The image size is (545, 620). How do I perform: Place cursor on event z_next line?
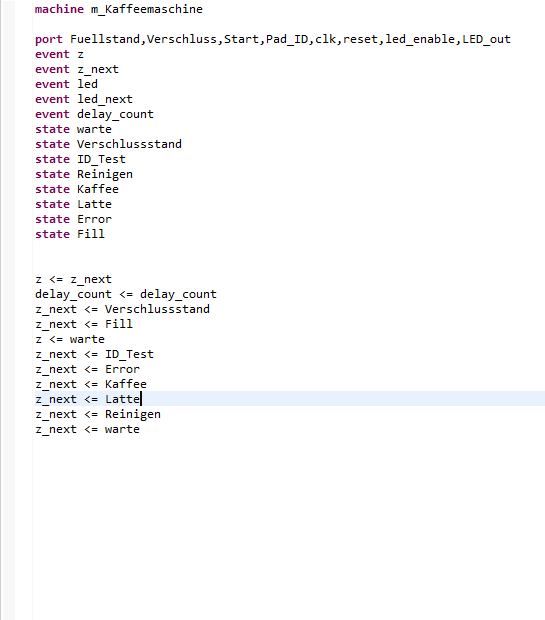click(77, 69)
